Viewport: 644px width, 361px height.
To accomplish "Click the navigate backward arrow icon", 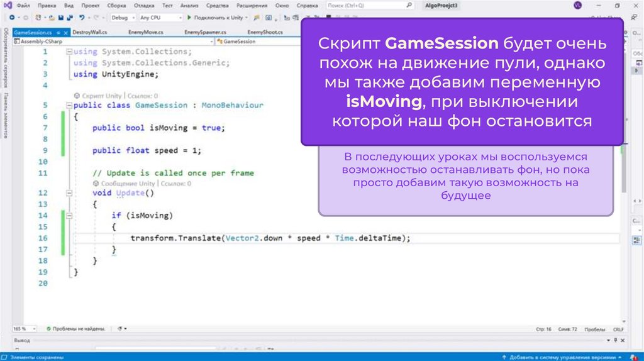I will [x=12, y=18].
